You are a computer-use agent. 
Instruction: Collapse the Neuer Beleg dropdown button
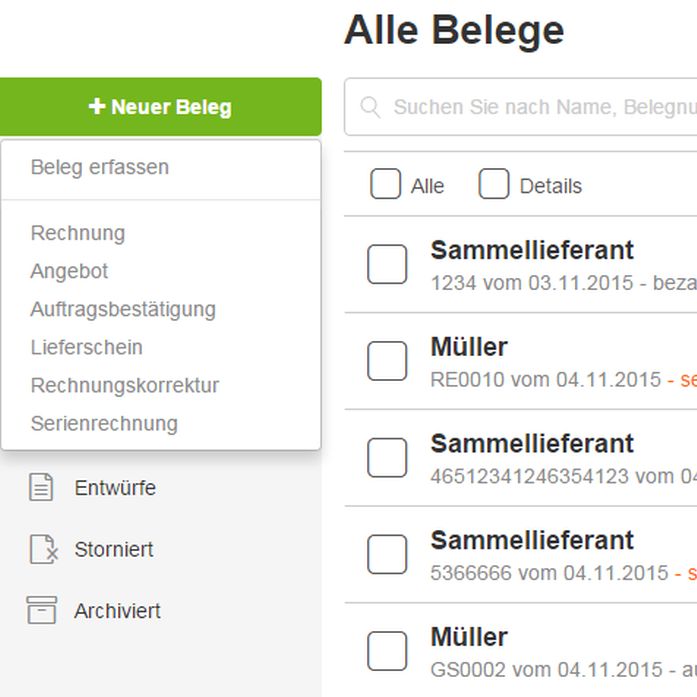160,107
